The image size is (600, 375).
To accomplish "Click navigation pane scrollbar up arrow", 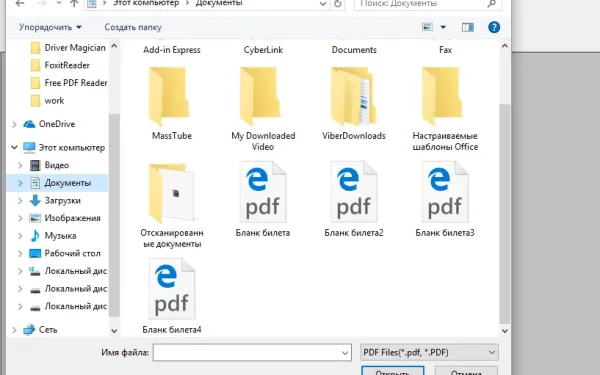I will tap(114, 46).
